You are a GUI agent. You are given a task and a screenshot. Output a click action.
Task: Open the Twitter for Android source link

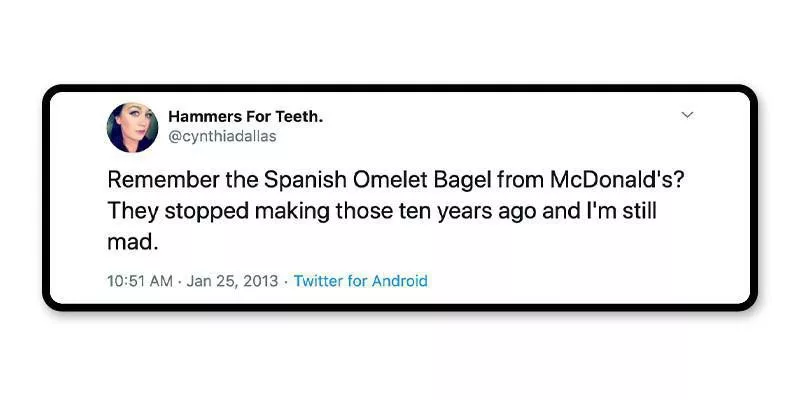coord(361,281)
